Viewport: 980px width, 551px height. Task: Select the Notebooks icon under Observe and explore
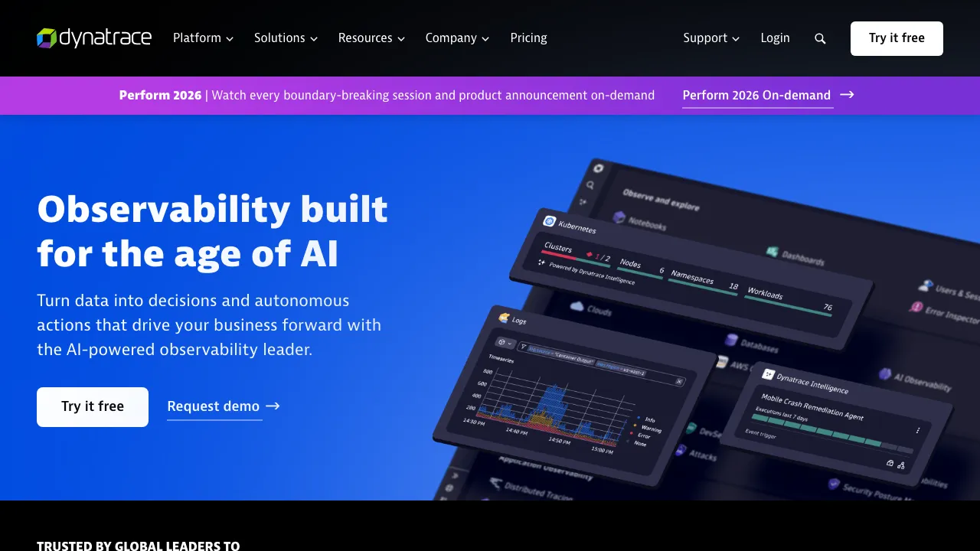coord(619,217)
